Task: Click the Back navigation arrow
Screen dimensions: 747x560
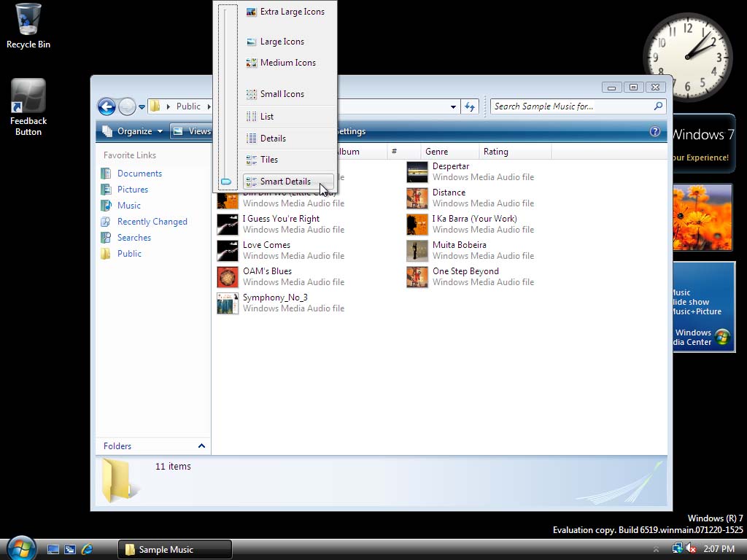Action: pyautogui.click(x=107, y=106)
